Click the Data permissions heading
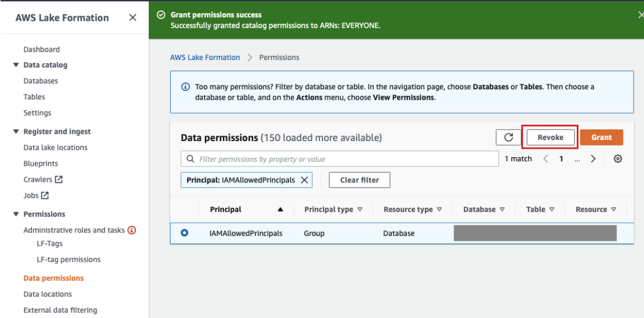This screenshot has width=644, height=318. point(219,138)
